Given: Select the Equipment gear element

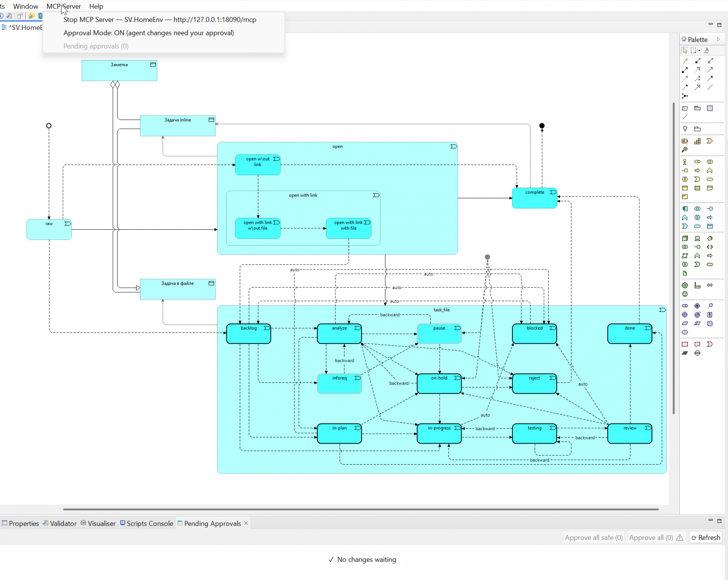Looking at the screenshot, I should 685,285.
